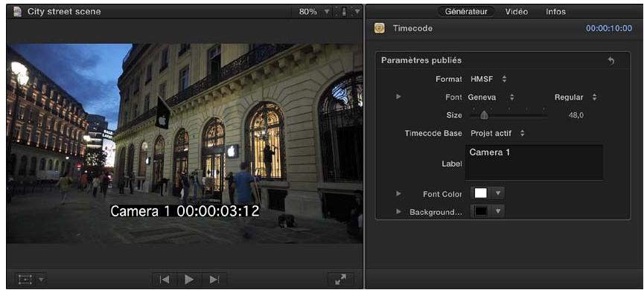644x290 pixels.
Task: Select the transform tool in viewer
Action: coord(25,280)
